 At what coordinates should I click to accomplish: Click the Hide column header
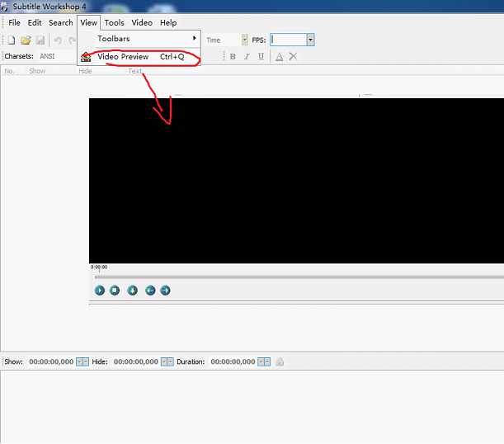click(x=85, y=71)
